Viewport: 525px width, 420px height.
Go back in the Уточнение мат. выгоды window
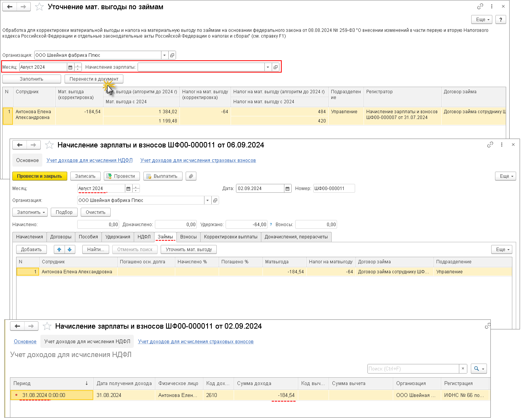[10, 7]
